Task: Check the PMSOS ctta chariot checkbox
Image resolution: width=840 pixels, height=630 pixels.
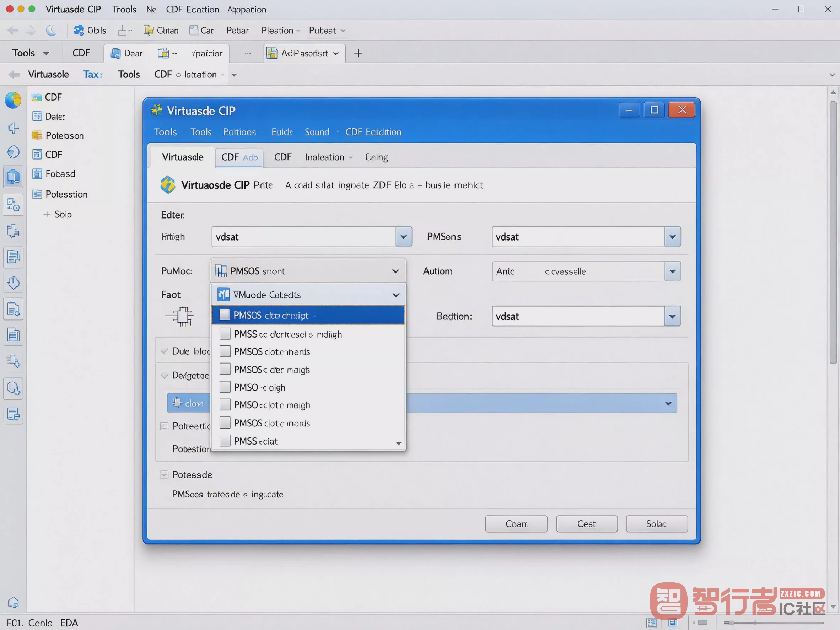Action: [x=225, y=315]
